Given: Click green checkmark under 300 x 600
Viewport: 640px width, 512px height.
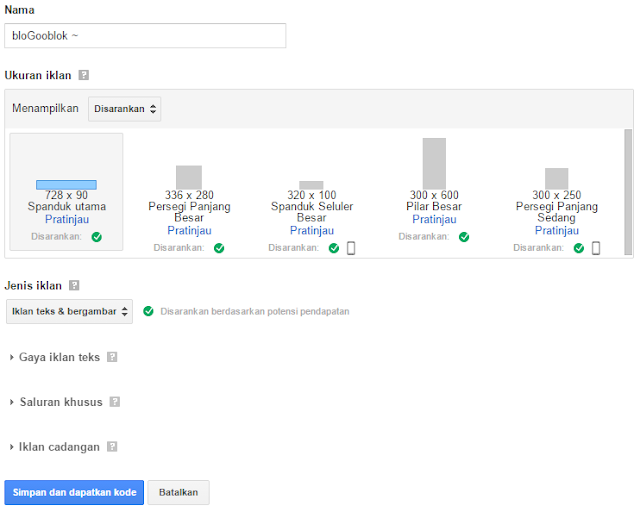Looking at the screenshot, I should point(464,237).
